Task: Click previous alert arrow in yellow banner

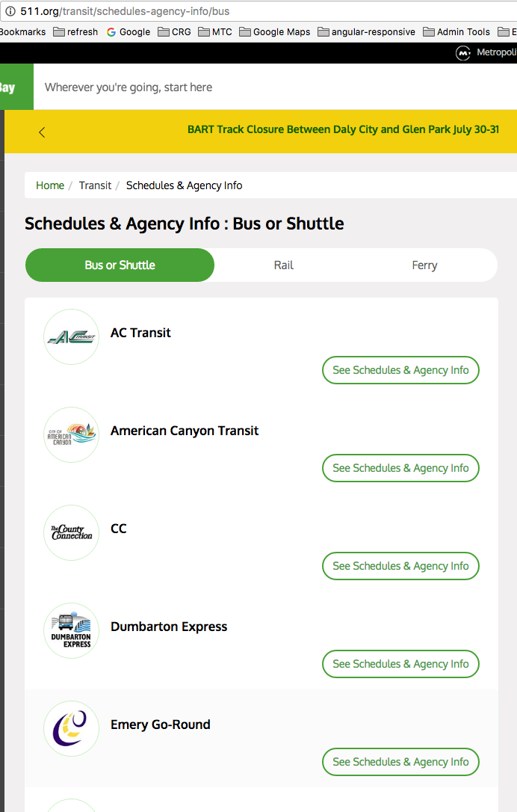Action: (x=42, y=132)
